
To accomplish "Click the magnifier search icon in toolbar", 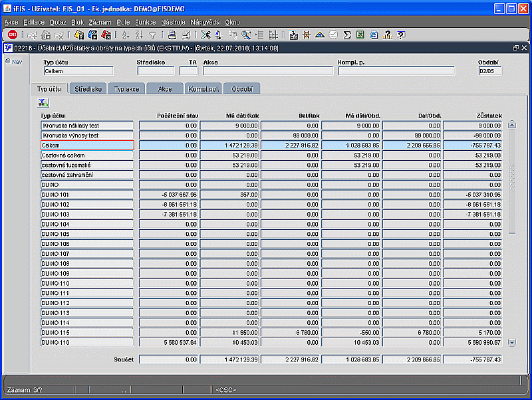I will coord(246,35).
